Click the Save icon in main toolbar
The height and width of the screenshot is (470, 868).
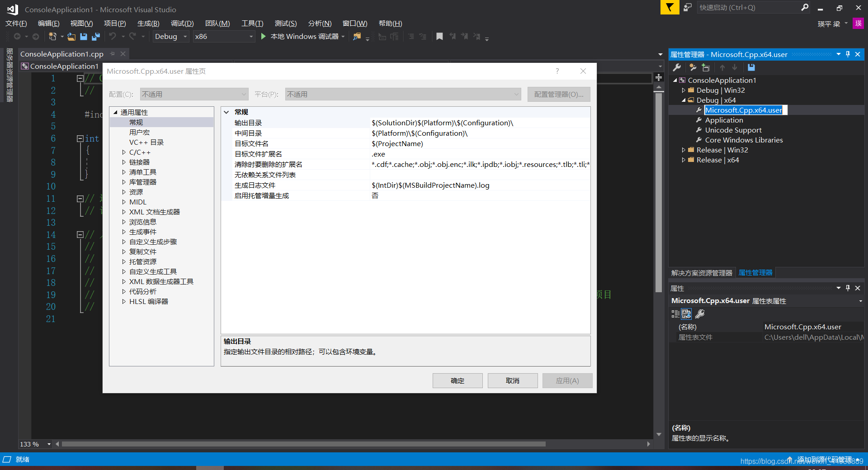[x=84, y=36]
